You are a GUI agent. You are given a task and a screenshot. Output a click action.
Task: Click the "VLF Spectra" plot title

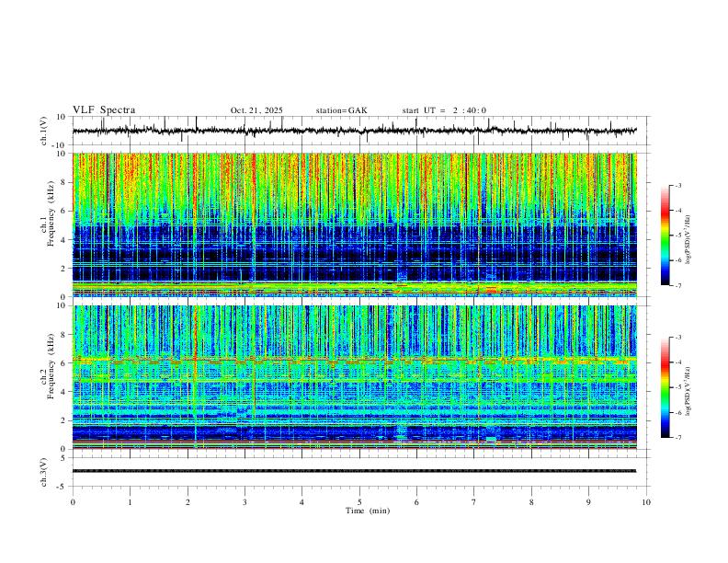point(104,110)
